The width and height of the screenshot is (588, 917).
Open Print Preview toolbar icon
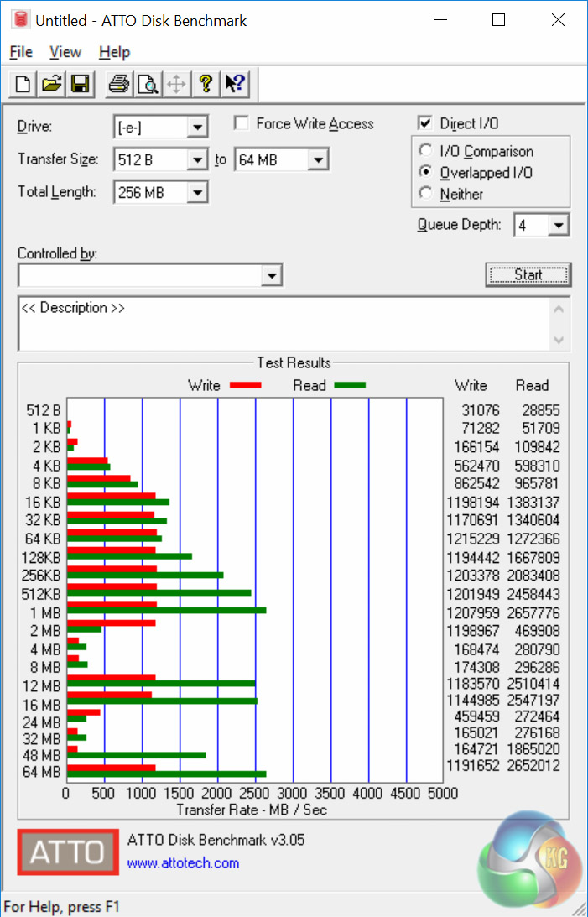coord(148,84)
